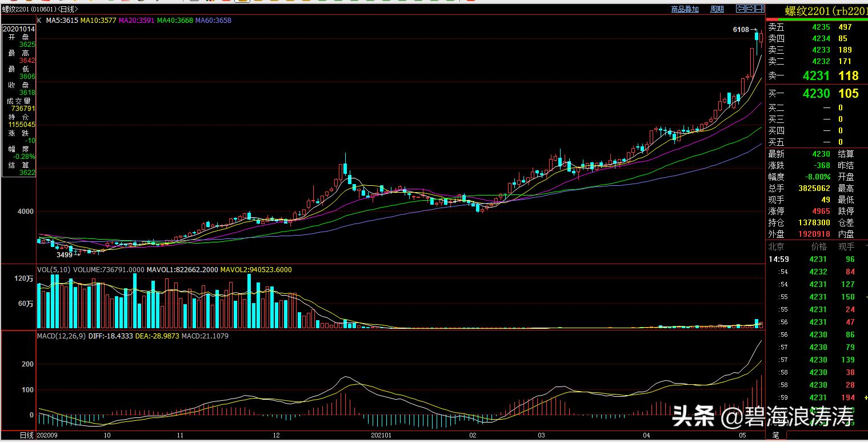Click the 收盘 close value 3618
868x442 pixels.
27,92
